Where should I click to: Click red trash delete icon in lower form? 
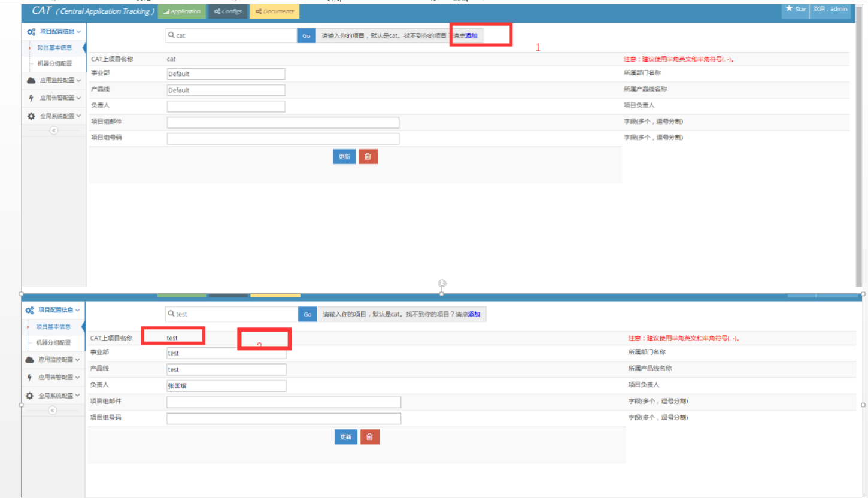(x=370, y=437)
